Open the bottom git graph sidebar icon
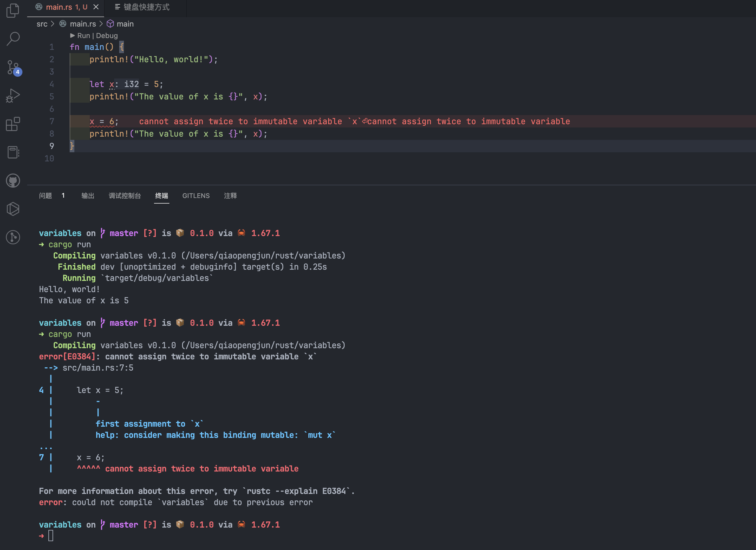The image size is (756, 550). [x=13, y=237]
